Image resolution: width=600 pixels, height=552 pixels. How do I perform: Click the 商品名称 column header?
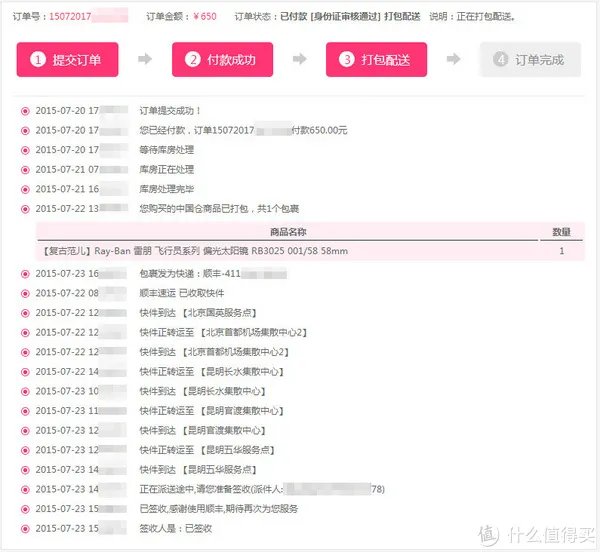pos(292,232)
